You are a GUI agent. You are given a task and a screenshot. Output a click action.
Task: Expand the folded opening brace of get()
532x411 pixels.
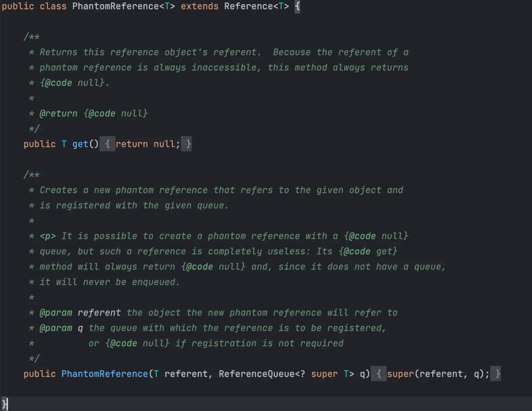pos(107,144)
